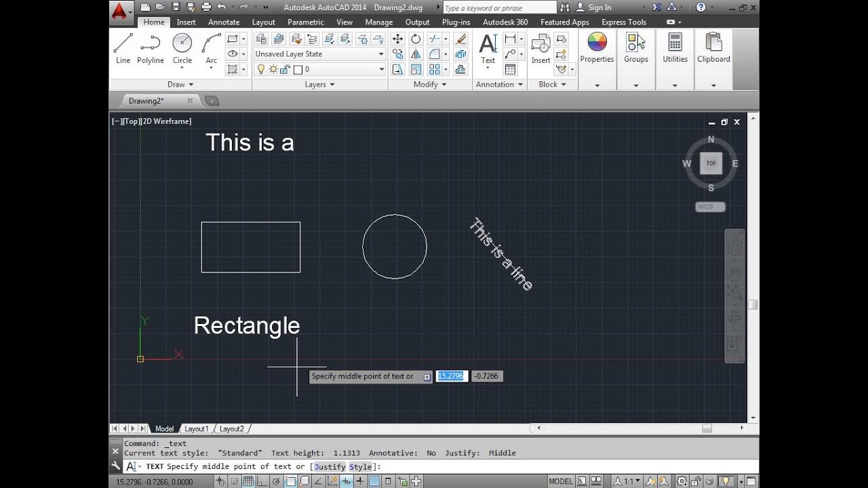Click the Insert block button

pos(540,49)
